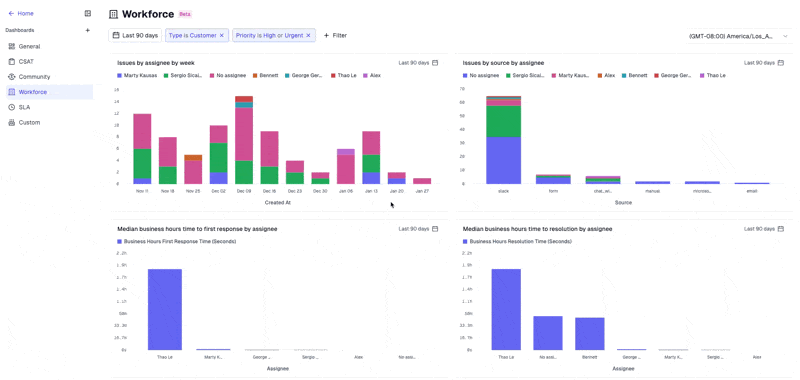Toggle Alex legend in source chart

[606, 75]
